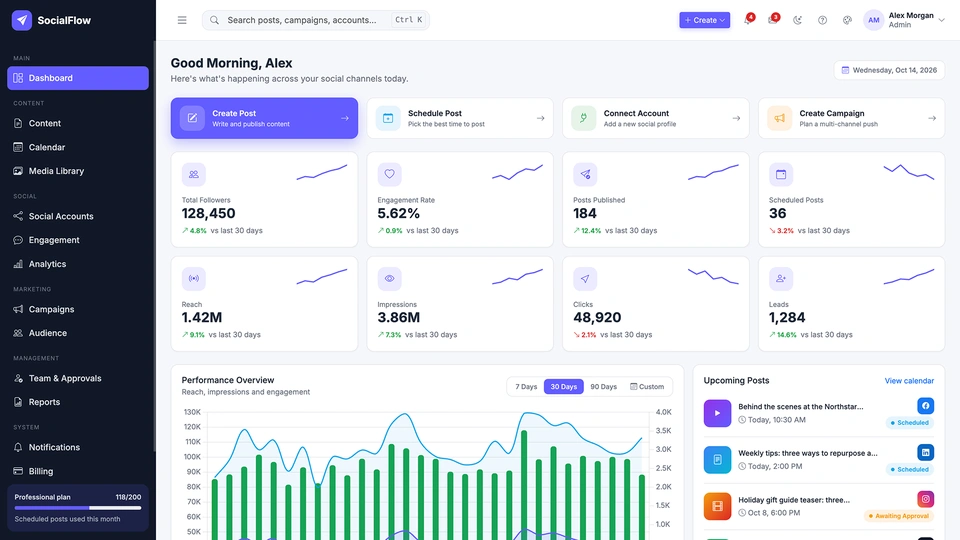Click the Reports document icon in the sidebar
960x540 pixels.
pyautogui.click(x=18, y=402)
